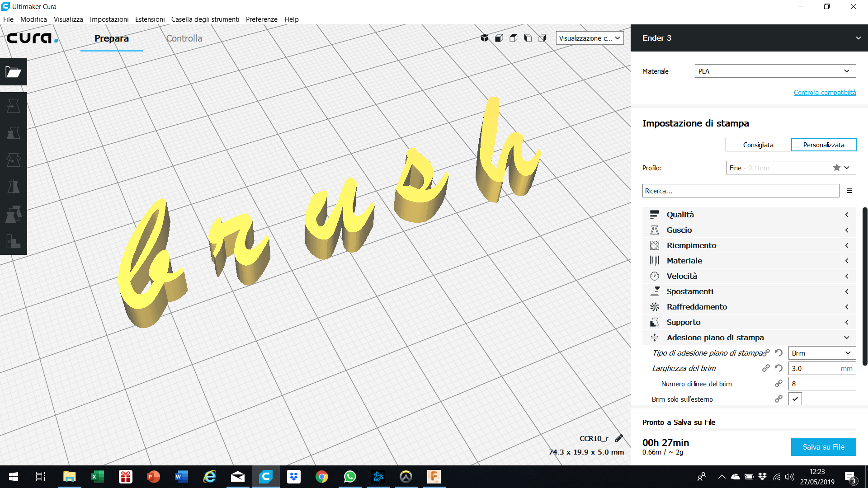This screenshot has height=488, width=868.
Task: Open the Estensioni menu
Action: 150,19
